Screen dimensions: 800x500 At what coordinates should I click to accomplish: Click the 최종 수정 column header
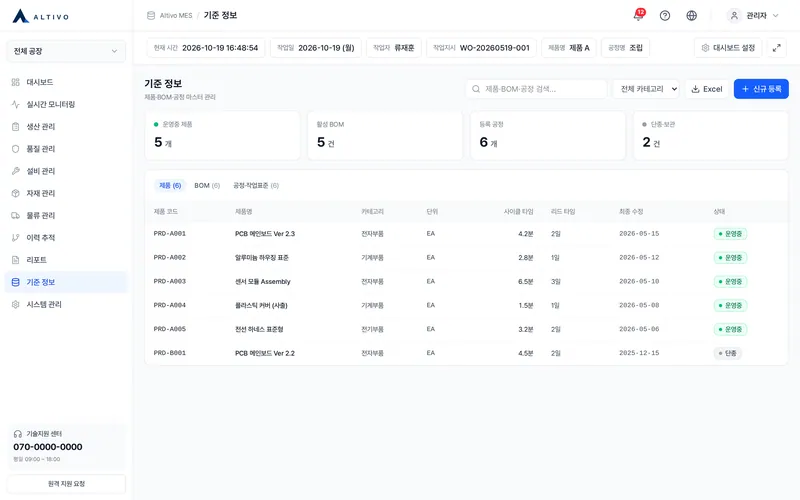[631, 212]
